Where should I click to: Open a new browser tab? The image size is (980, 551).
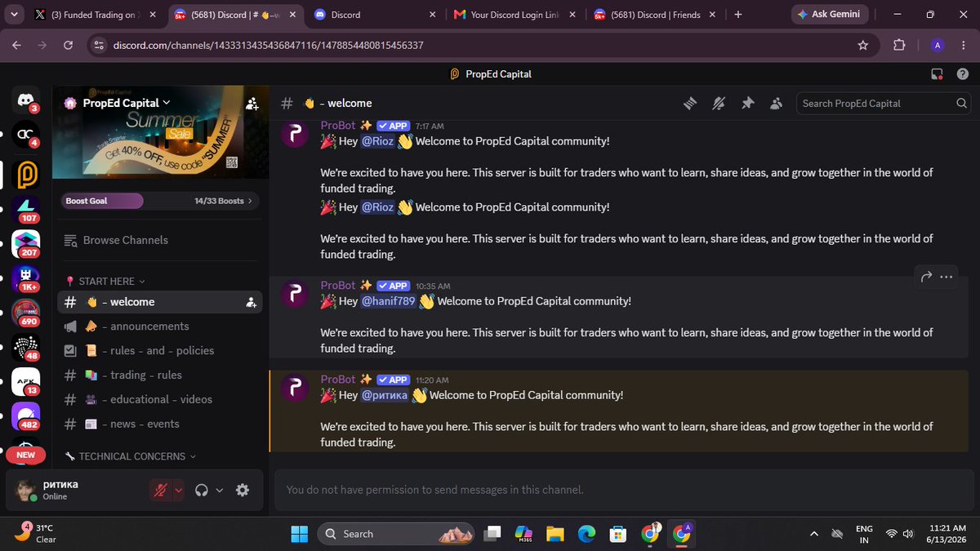point(737,15)
